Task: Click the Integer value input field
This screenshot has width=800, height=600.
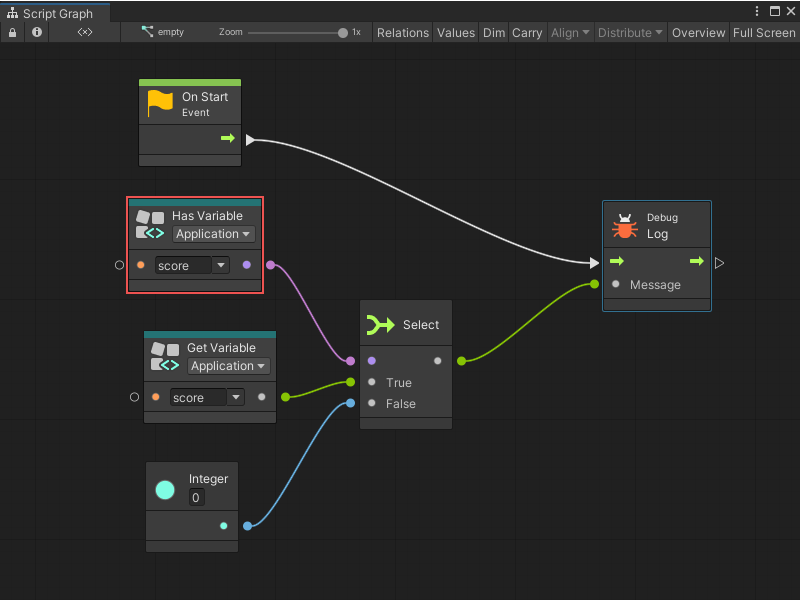Action: 195,497
